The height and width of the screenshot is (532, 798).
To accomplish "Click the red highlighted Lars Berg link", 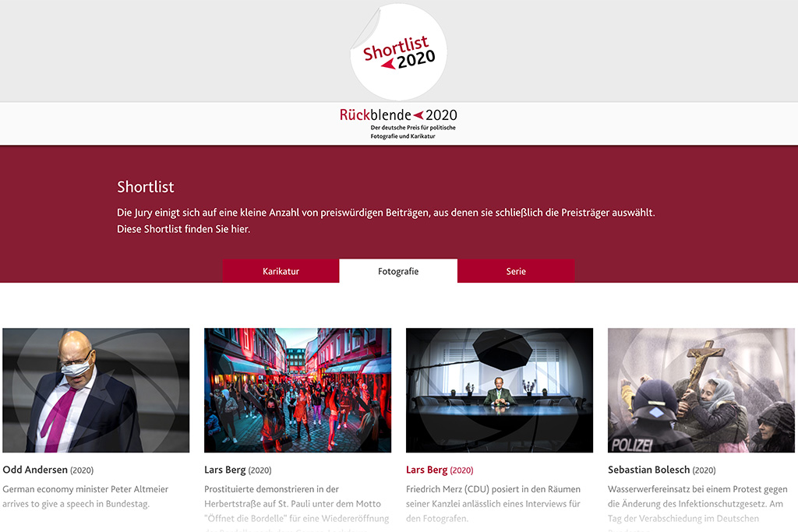I will pyautogui.click(x=427, y=470).
